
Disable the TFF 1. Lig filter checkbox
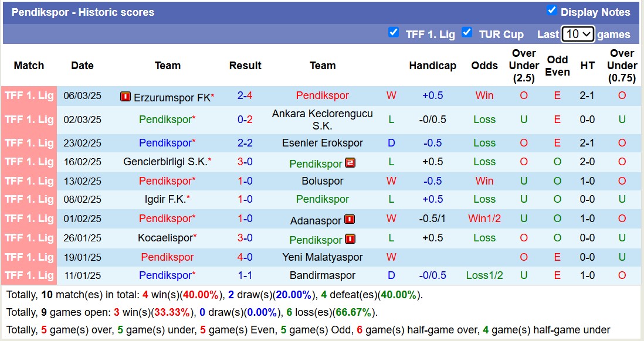pos(394,33)
